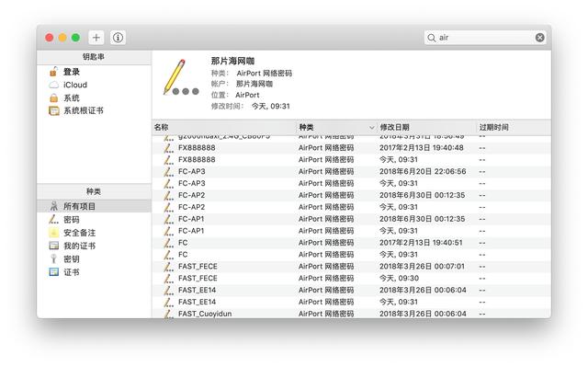This screenshot has width=588, height=367.
Task: Click the 那片海网咖 title in details pane
Action: [x=232, y=61]
